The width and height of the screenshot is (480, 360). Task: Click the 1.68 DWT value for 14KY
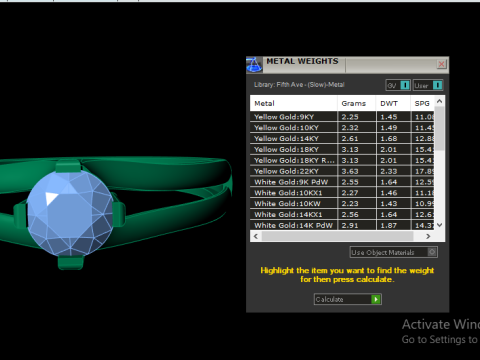(389, 139)
